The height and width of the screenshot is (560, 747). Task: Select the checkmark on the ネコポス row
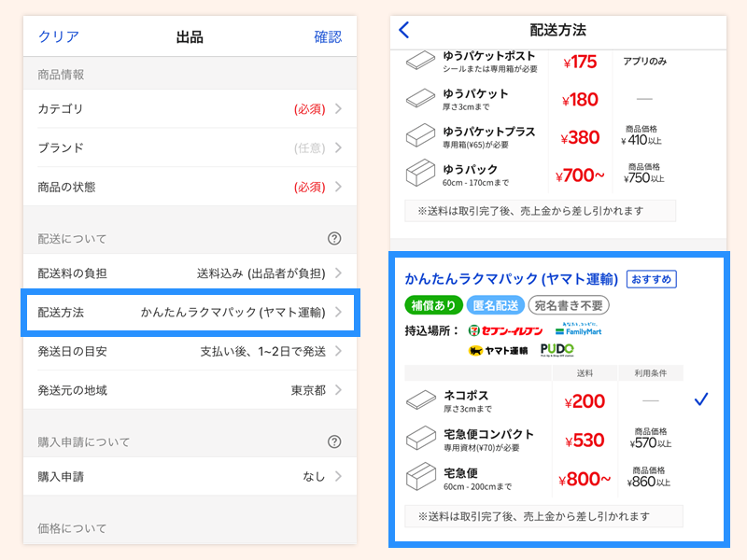(x=701, y=399)
